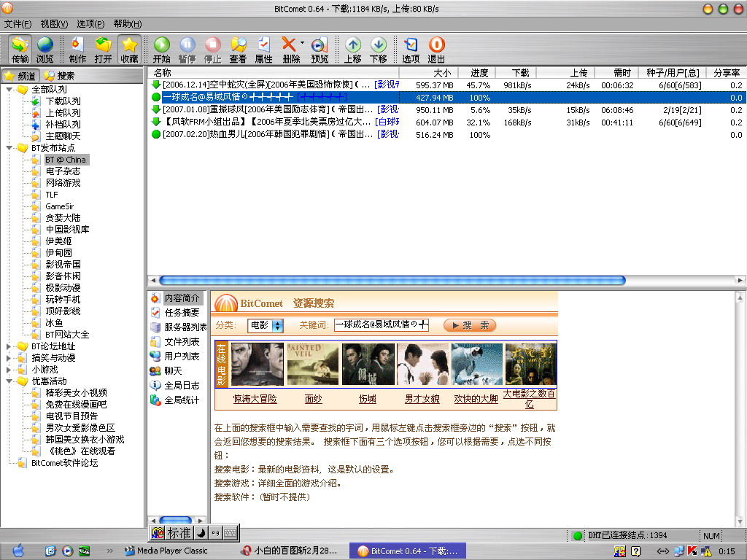Image resolution: width=747 pixels, height=560 pixels.
Task: Open the 欢快的大脚 movie link
Action: pos(476,399)
